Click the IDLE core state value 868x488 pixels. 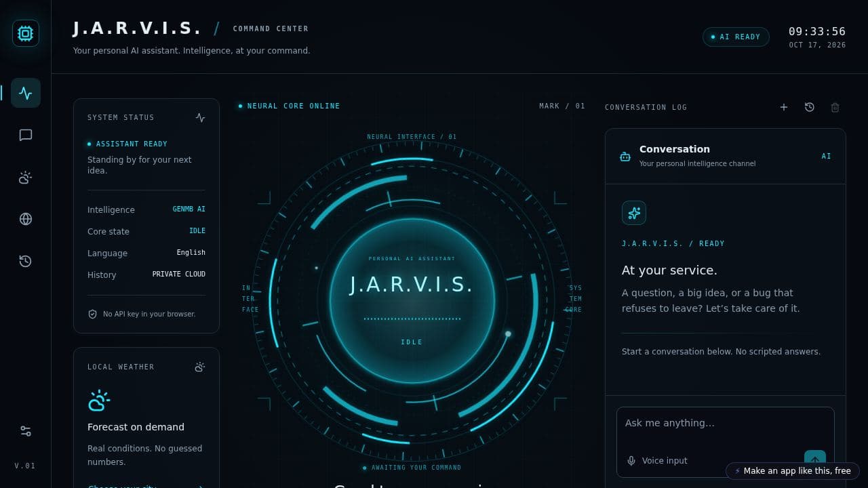[197, 231]
